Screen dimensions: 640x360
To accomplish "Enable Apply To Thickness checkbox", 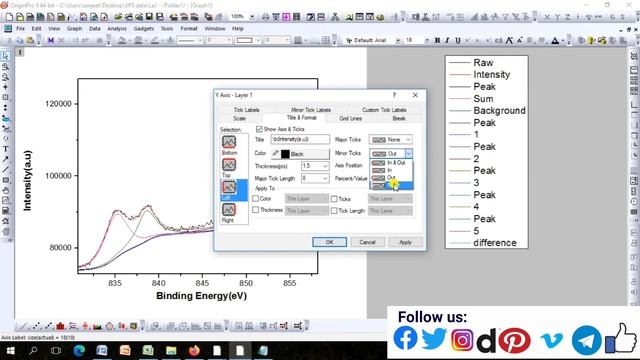I will [256, 210].
